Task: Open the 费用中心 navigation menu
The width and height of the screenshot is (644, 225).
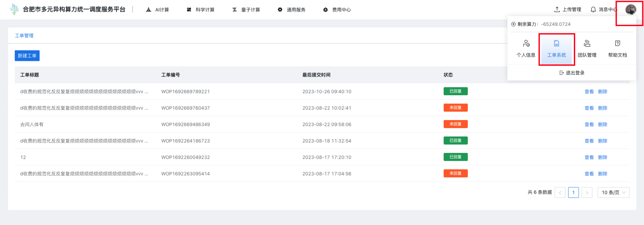Action: [x=337, y=10]
